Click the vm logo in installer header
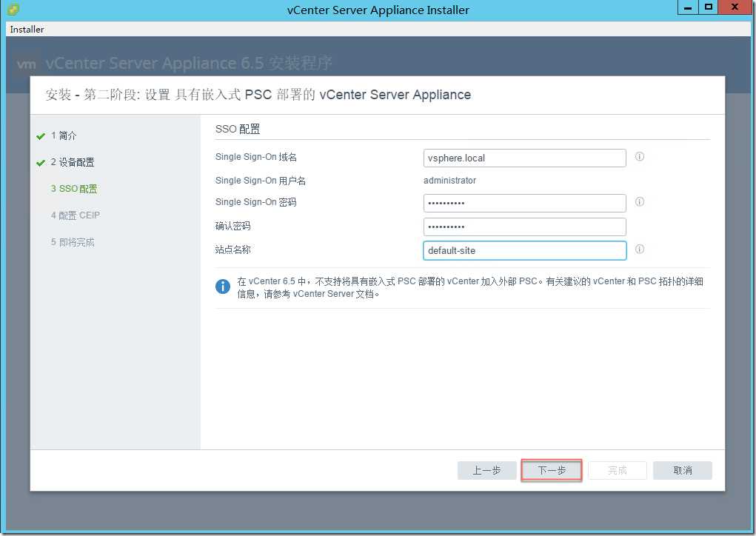The image size is (756, 536). (x=26, y=64)
